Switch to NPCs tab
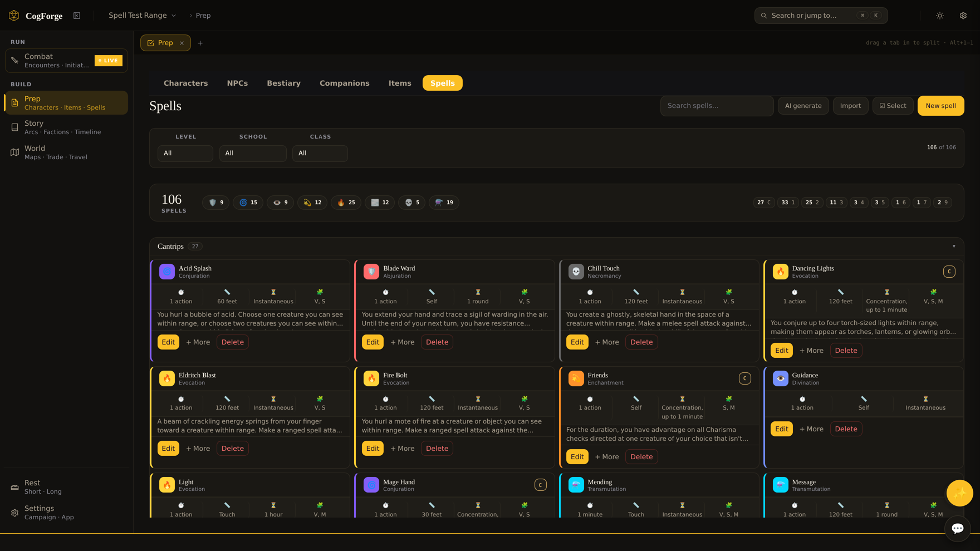Image resolution: width=980 pixels, height=551 pixels. coord(237,83)
